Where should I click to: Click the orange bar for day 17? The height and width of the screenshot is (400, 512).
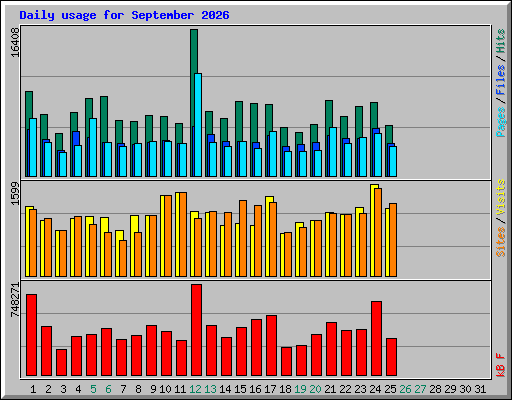tap(273, 239)
